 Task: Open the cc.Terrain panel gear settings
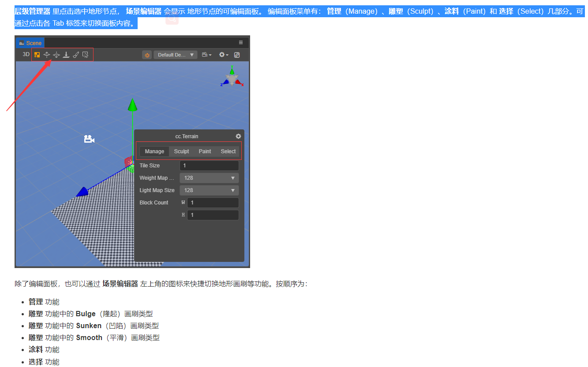238,136
